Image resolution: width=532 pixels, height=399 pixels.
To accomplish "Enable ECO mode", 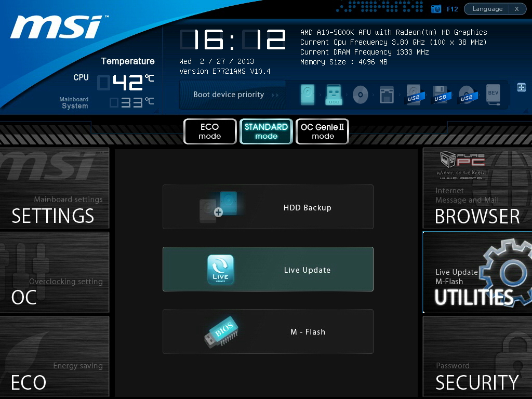I will [x=210, y=131].
